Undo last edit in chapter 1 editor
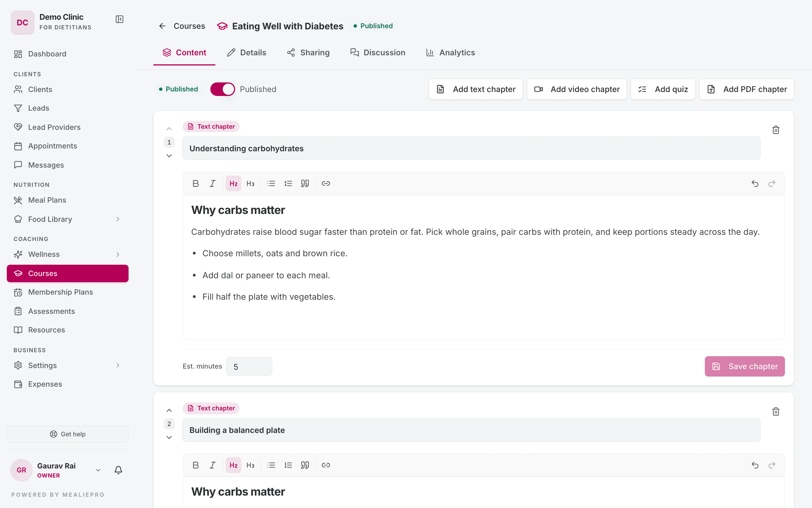This screenshot has width=812, height=508. coord(755,183)
